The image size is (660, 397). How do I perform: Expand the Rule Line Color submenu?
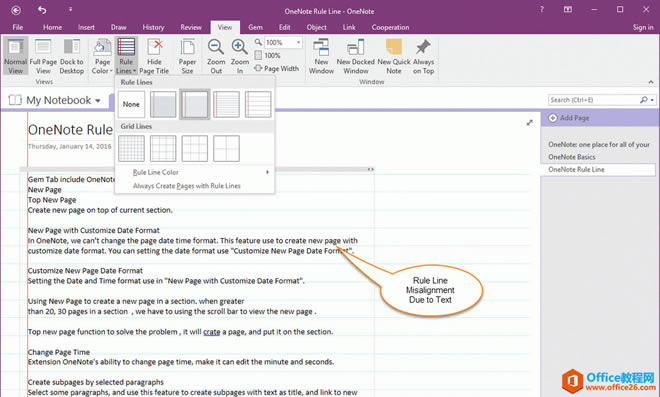click(194, 172)
